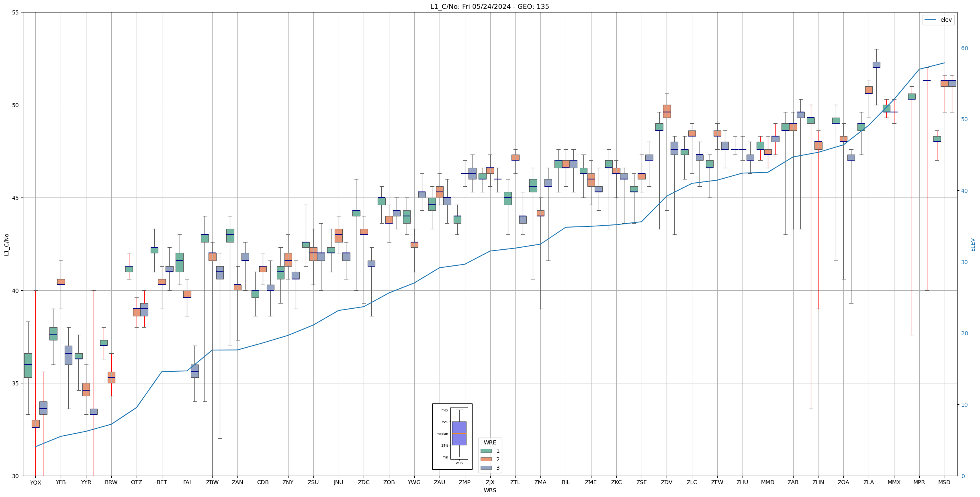Click the right axis tick value 40
The width and height of the screenshot is (980, 497).
pyautogui.click(x=964, y=191)
